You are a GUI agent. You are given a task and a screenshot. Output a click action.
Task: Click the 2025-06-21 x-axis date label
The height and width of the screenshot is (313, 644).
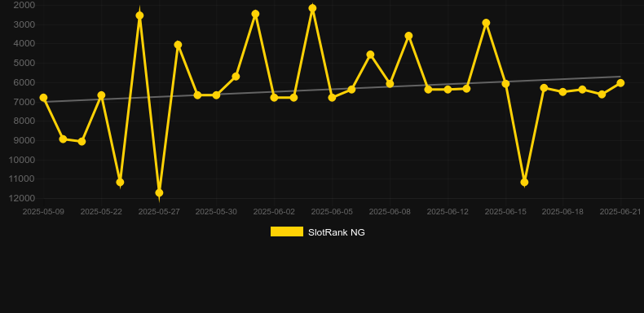pyautogui.click(x=620, y=212)
